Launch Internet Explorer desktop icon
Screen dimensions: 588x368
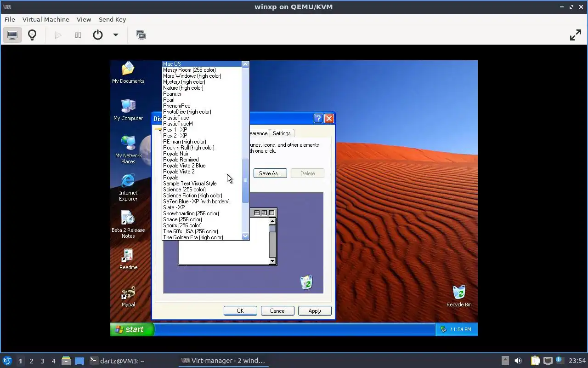tap(128, 187)
